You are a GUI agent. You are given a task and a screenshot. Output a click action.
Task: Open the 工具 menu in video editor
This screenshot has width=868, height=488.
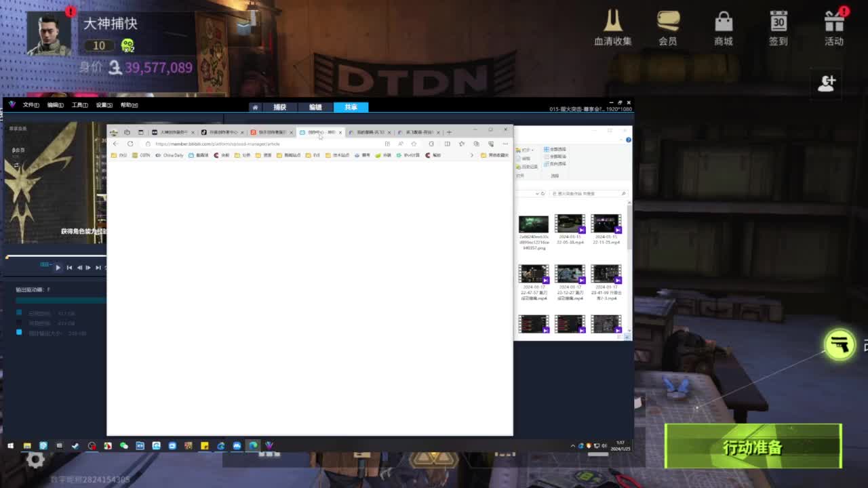[x=80, y=105]
